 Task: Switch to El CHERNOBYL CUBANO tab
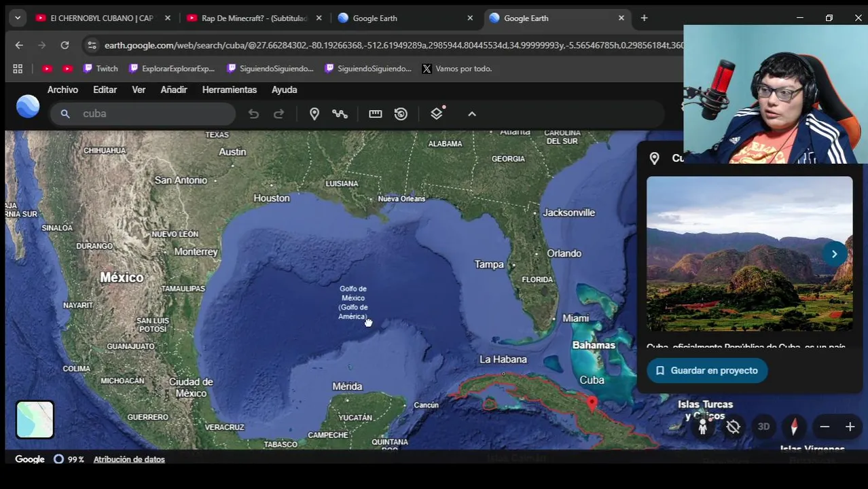click(x=101, y=18)
